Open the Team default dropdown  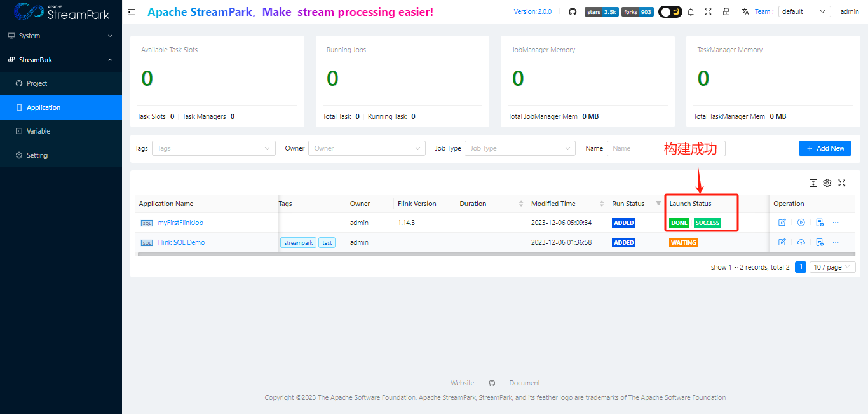point(804,11)
